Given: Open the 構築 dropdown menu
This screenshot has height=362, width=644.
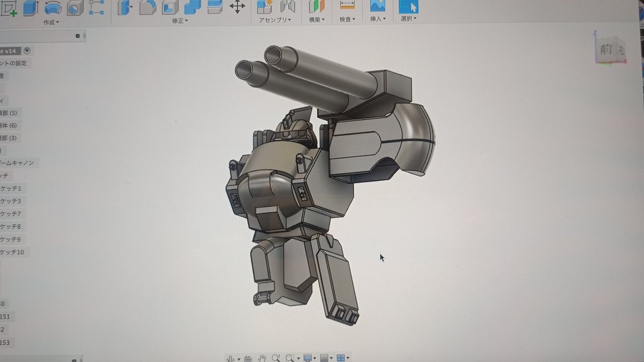Looking at the screenshot, I should click(318, 20).
